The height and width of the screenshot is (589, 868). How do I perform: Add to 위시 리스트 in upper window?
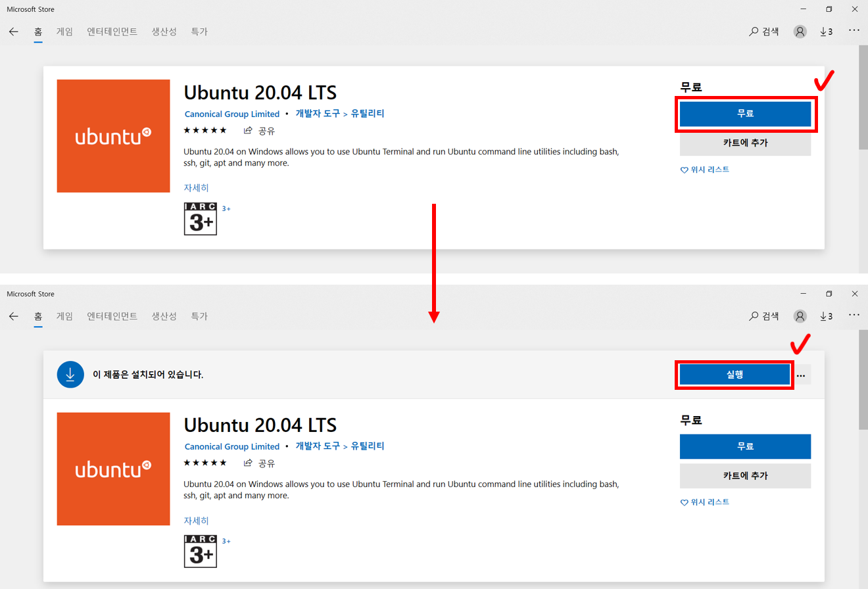coord(705,170)
